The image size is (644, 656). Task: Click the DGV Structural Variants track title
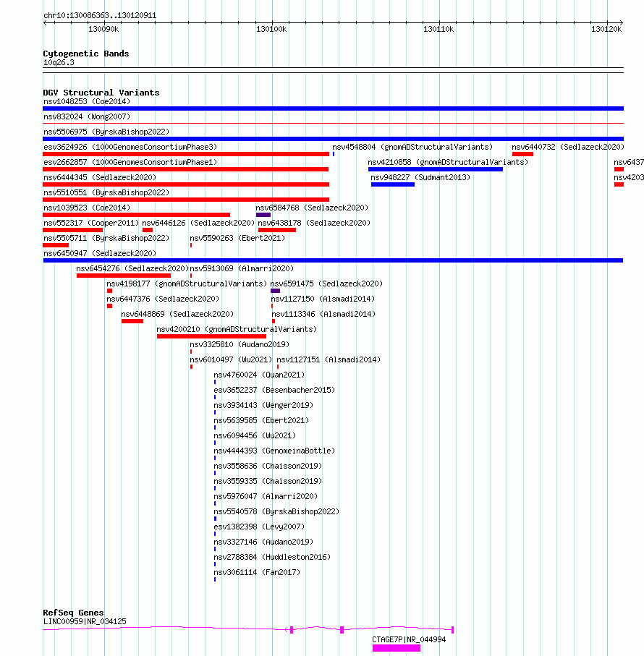[x=101, y=93]
